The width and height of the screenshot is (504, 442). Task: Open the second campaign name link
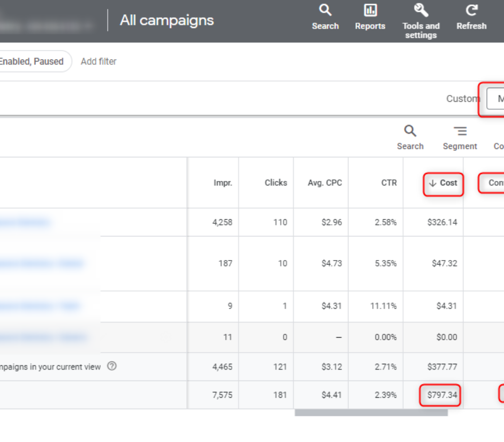click(42, 264)
